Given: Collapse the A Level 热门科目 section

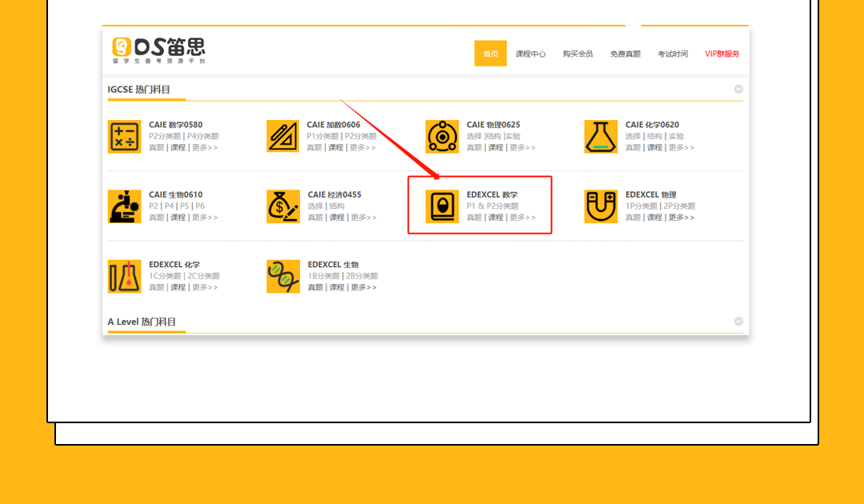Looking at the screenshot, I should [x=738, y=322].
